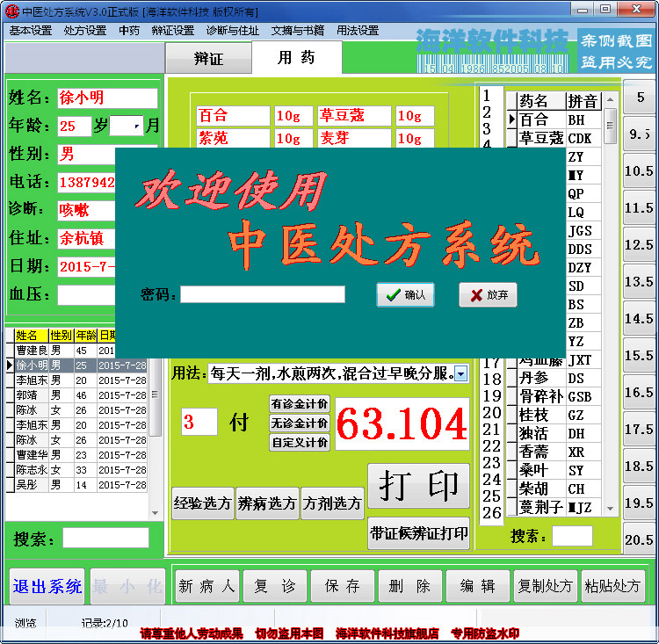659x644 pixels.
Task: Select dosage value 10.5 on right
Action: (x=639, y=171)
